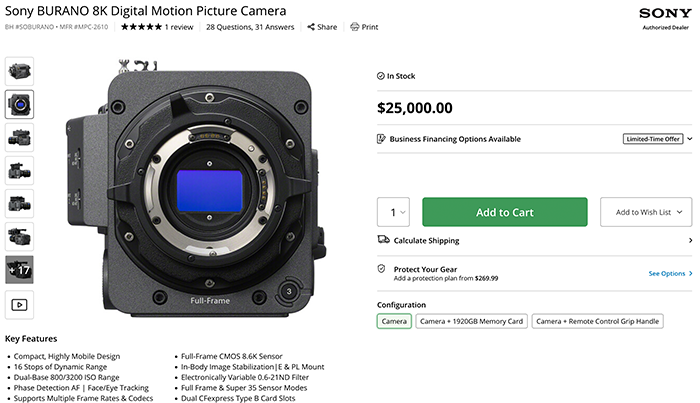Click the Protect Your Gear heading
The width and height of the screenshot is (700, 403).
[x=425, y=269]
